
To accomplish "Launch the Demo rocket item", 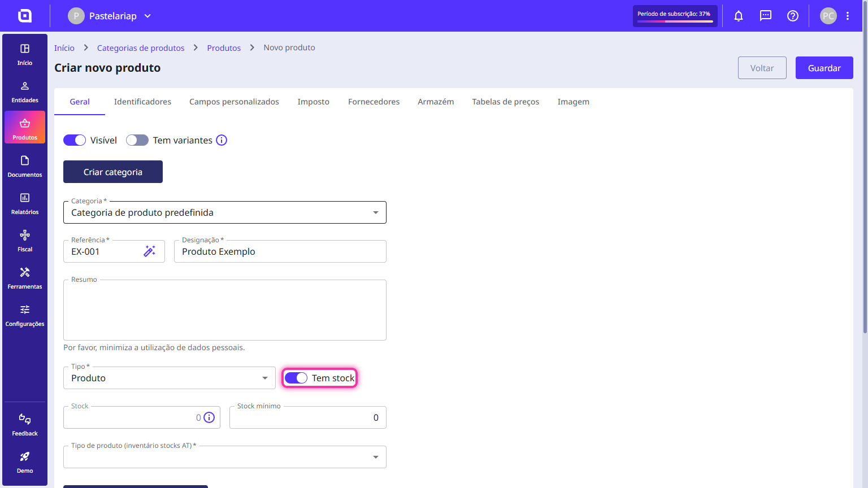I will [x=25, y=462].
